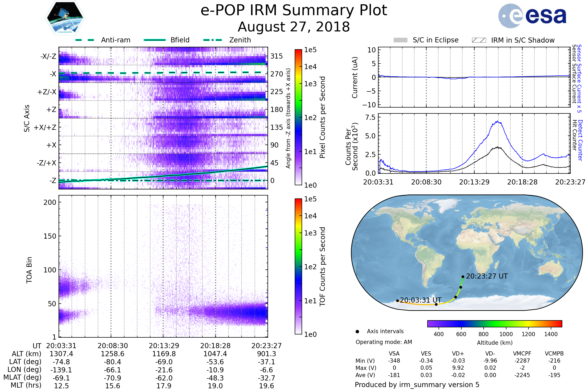Click the MLT (hrs) row label
The image size is (588, 392).
pyautogui.click(x=26, y=385)
